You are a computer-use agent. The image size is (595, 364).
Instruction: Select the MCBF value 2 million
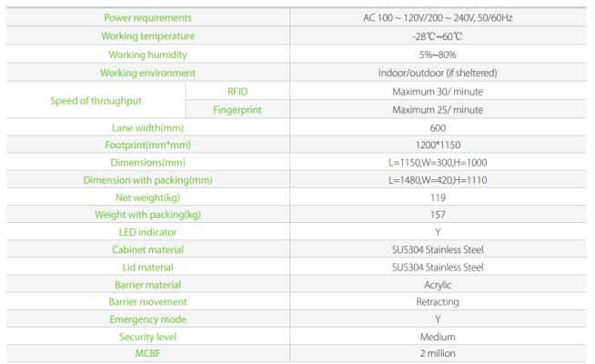coord(438,353)
